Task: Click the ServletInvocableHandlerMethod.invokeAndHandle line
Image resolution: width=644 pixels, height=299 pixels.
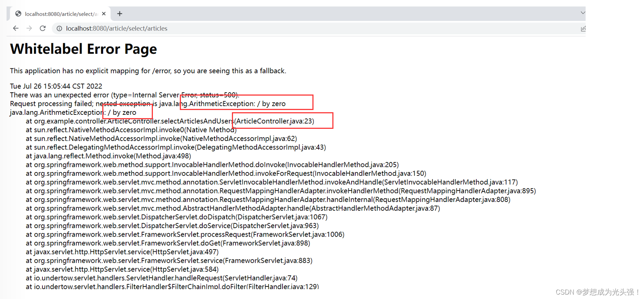Action: [x=272, y=182]
